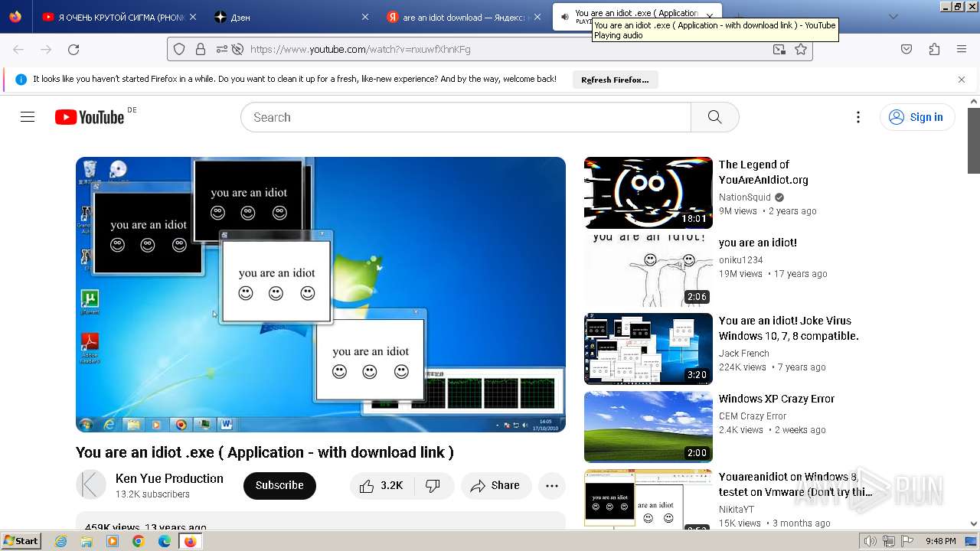Show tracking protection shield info
Image resolution: width=980 pixels, height=551 pixels.
click(x=179, y=49)
